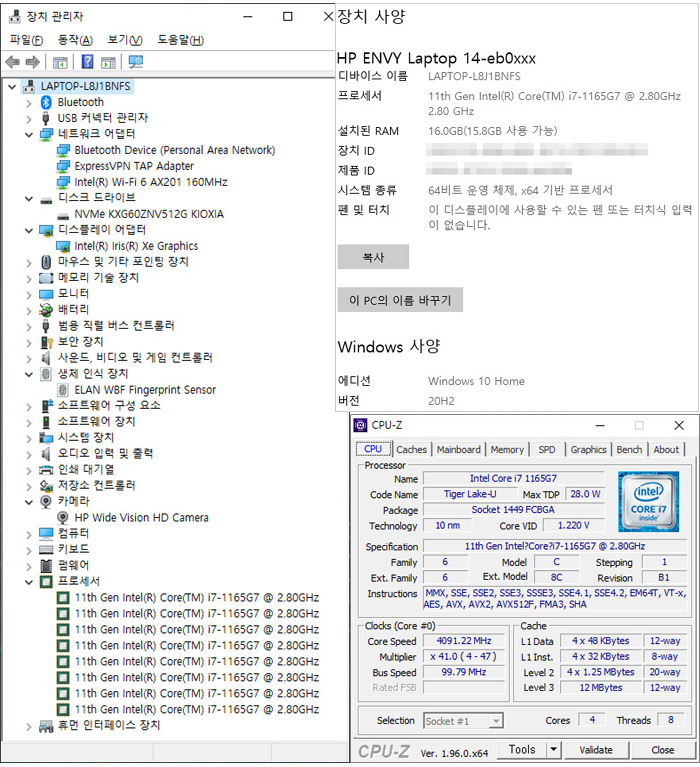Select Intel(R) Iris(R) Xe Graphics entry
Image resolution: width=700 pixels, height=767 pixels.
click(x=136, y=246)
